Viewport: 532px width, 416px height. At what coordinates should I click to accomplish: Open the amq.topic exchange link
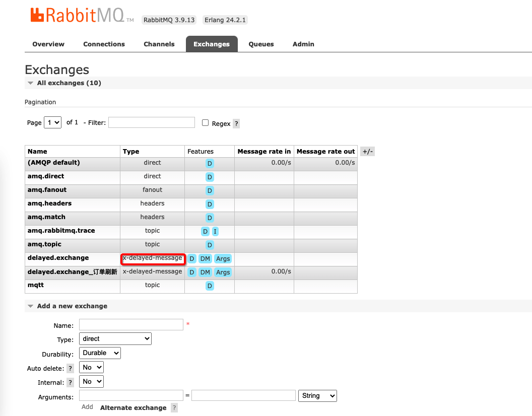coord(44,244)
